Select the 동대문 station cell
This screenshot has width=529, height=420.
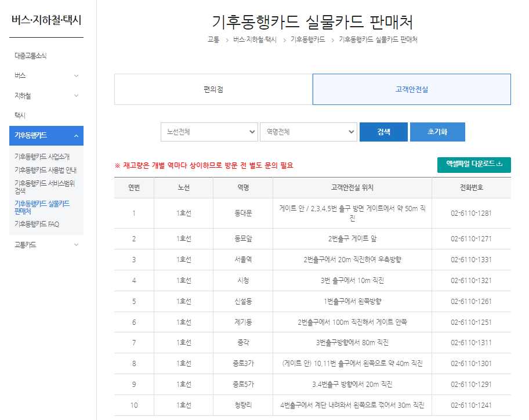[x=243, y=213]
